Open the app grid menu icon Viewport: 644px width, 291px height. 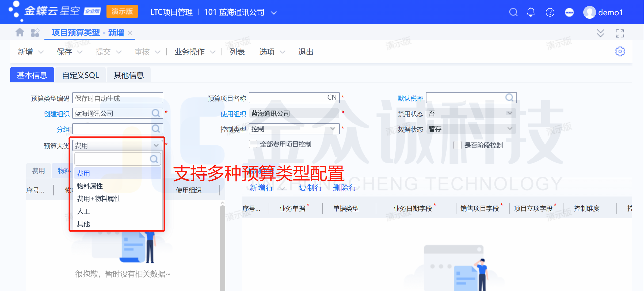coord(35,33)
